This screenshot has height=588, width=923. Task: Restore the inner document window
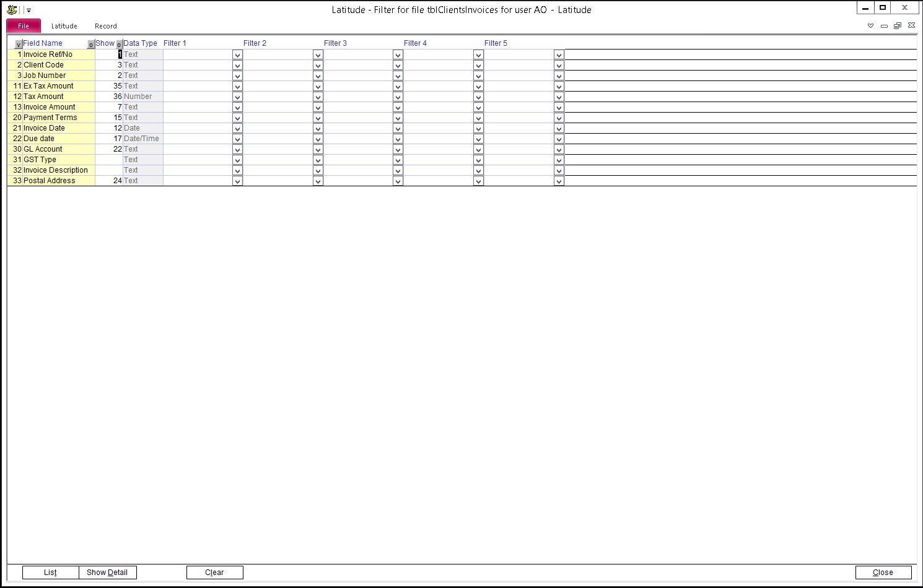pyautogui.click(x=898, y=26)
